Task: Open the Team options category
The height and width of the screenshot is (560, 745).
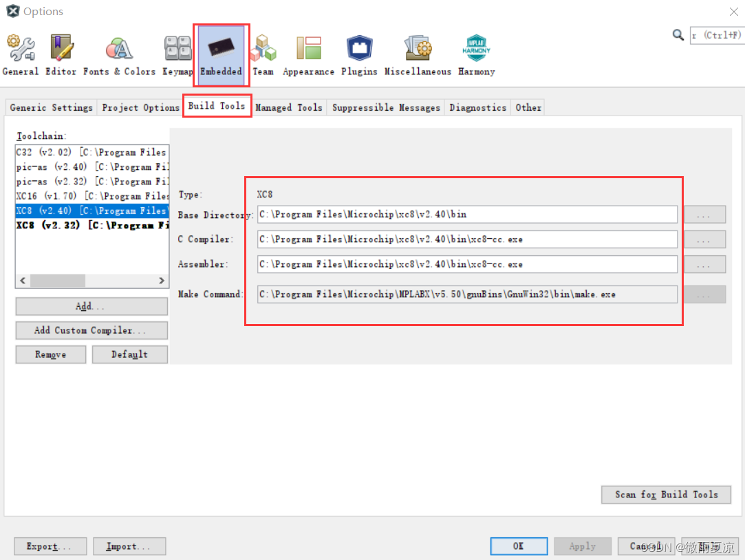Action: [263, 54]
